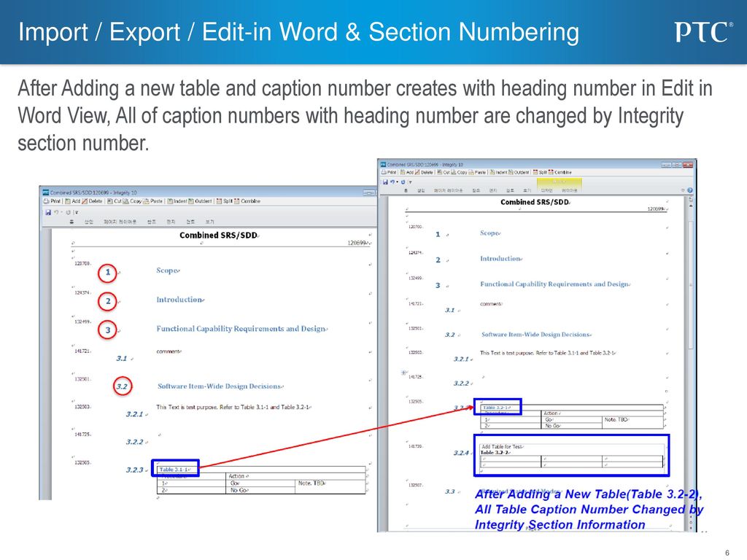The image size is (747, 560).
Task: Open quick access customize arrow in left window
Action: click(x=76, y=212)
